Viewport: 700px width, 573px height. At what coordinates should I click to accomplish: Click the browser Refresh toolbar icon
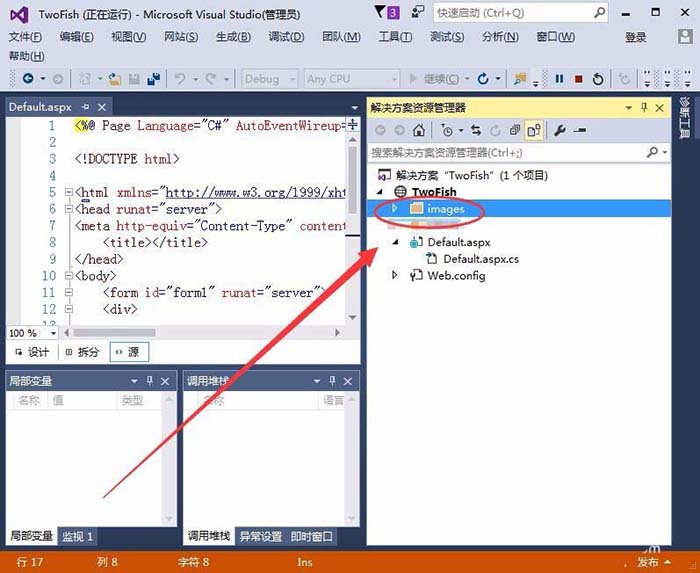[483, 79]
